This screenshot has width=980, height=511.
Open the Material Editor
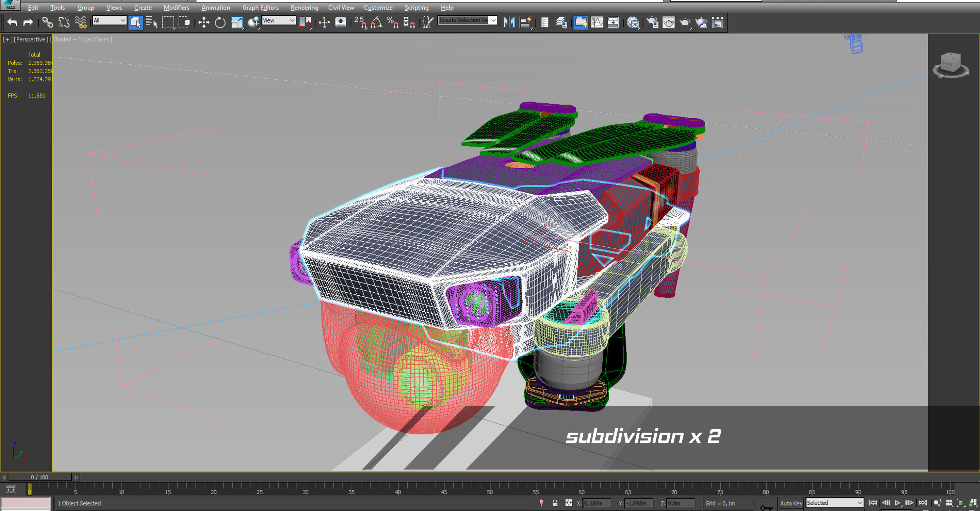click(633, 22)
